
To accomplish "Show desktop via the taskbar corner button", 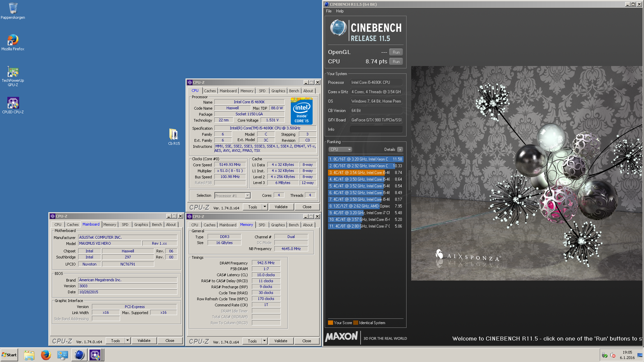I will pos(640,355).
